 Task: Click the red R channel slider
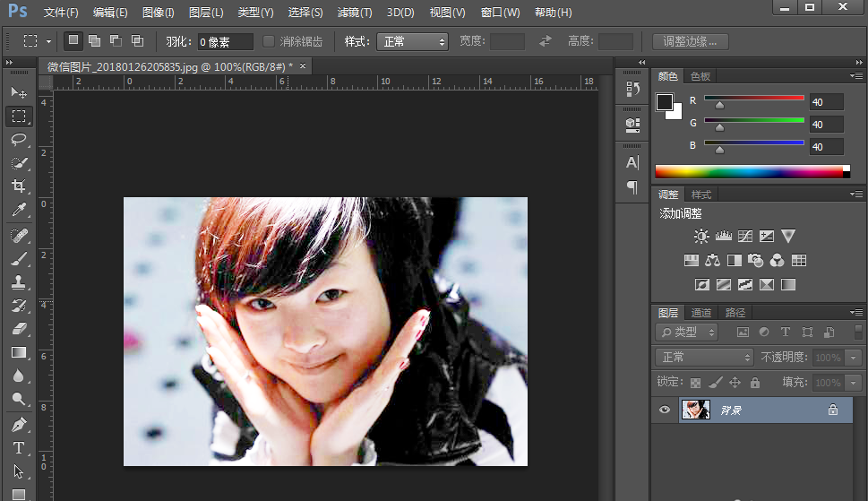pos(753,99)
